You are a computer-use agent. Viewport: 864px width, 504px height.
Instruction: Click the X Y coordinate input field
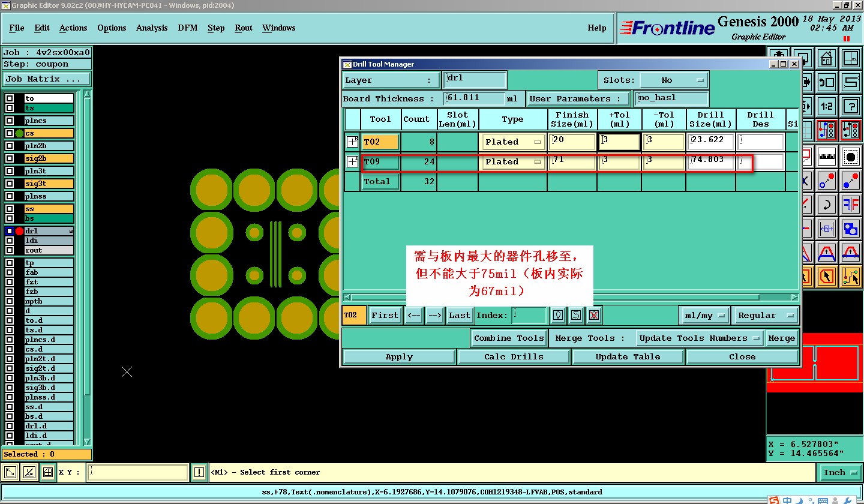[137, 472]
